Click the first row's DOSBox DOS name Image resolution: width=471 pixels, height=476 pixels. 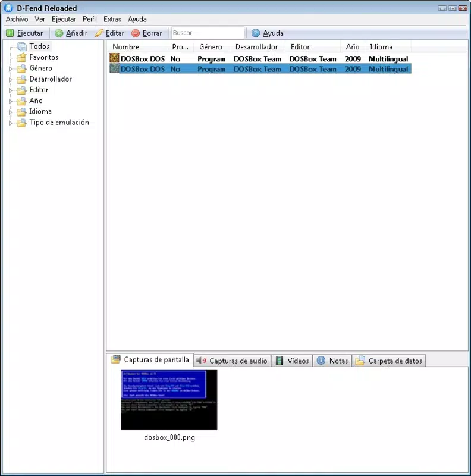pos(143,58)
